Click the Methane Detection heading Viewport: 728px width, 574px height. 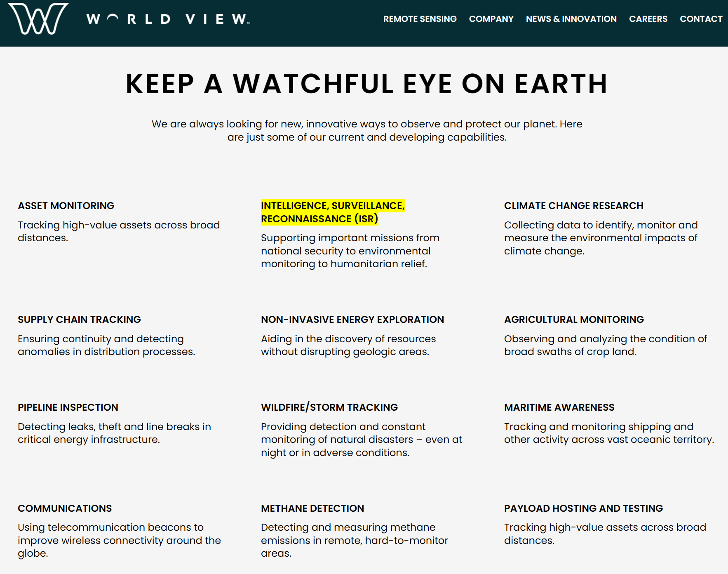(x=312, y=508)
